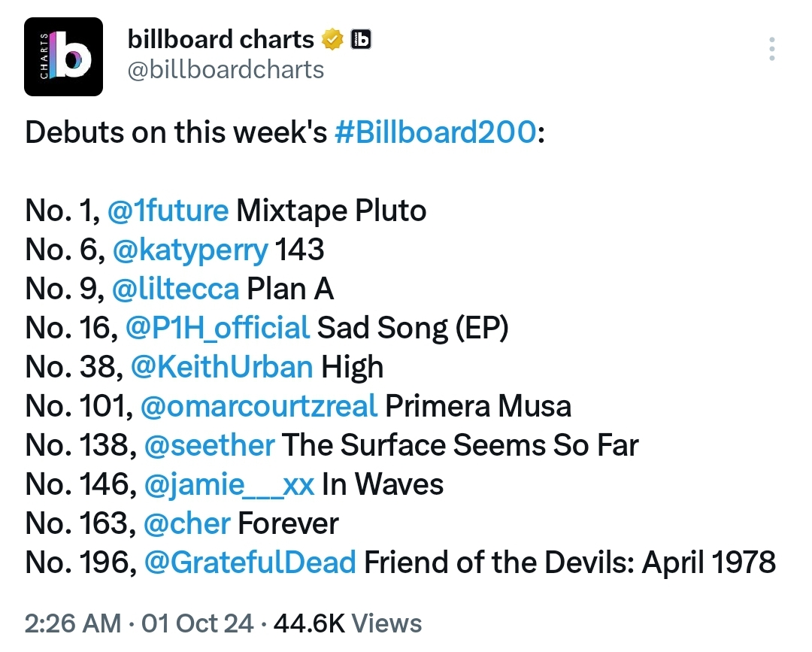Open the @liltecca mention link
This screenshot has width=812, height=652.
(x=175, y=289)
